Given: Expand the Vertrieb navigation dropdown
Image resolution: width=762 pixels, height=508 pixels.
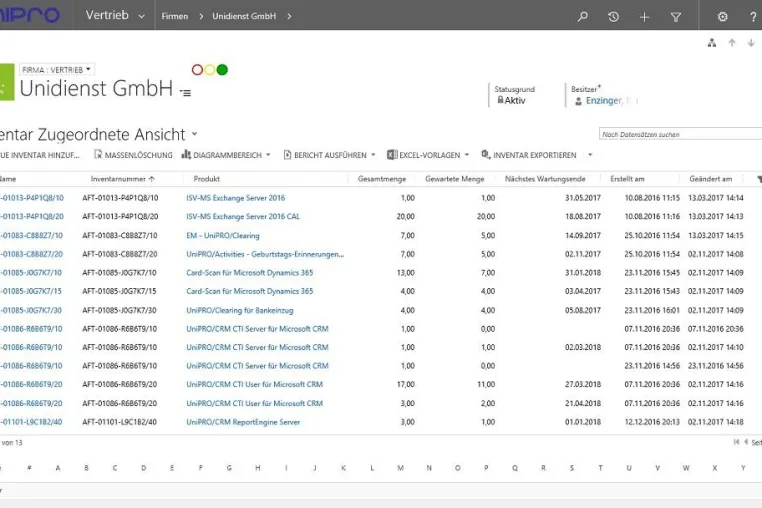Looking at the screenshot, I should click(x=141, y=17).
